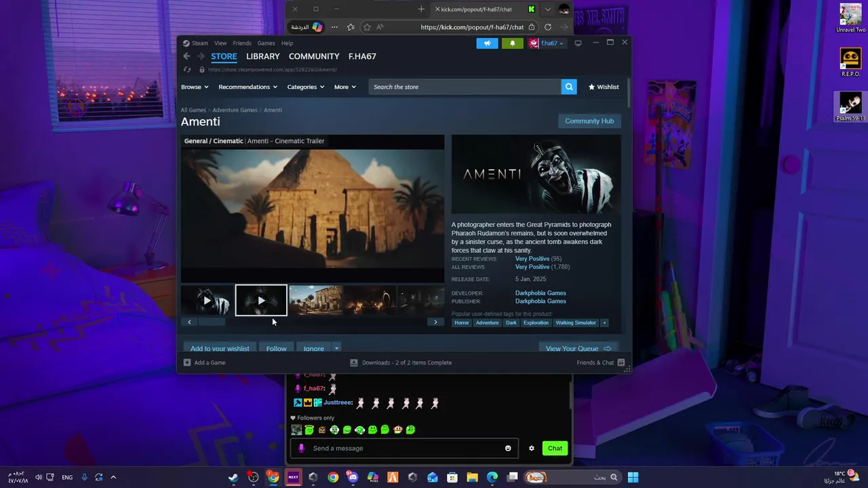Expand the Browse store menu
This screenshot has height=488, width=868.
point(194,87)
